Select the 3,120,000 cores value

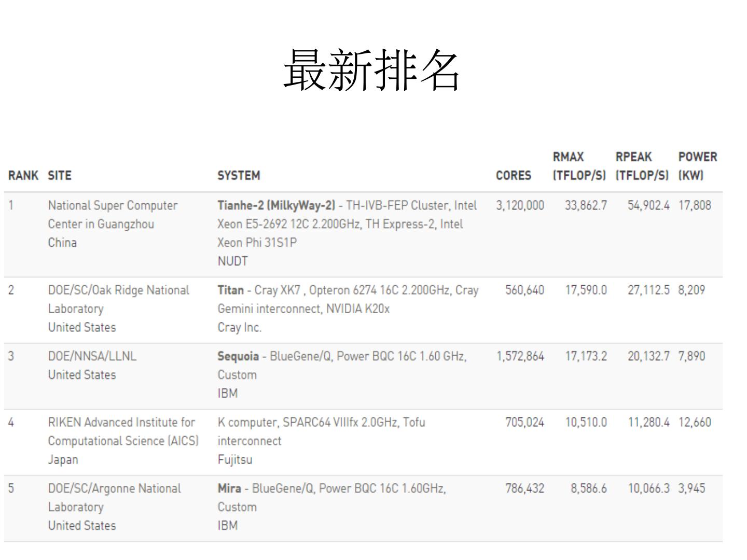520,206
